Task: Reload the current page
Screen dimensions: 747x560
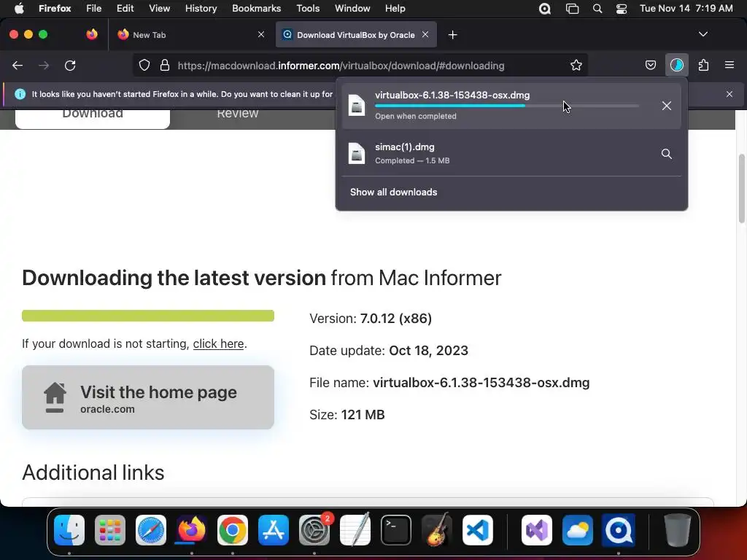Action: coord(70,65)
